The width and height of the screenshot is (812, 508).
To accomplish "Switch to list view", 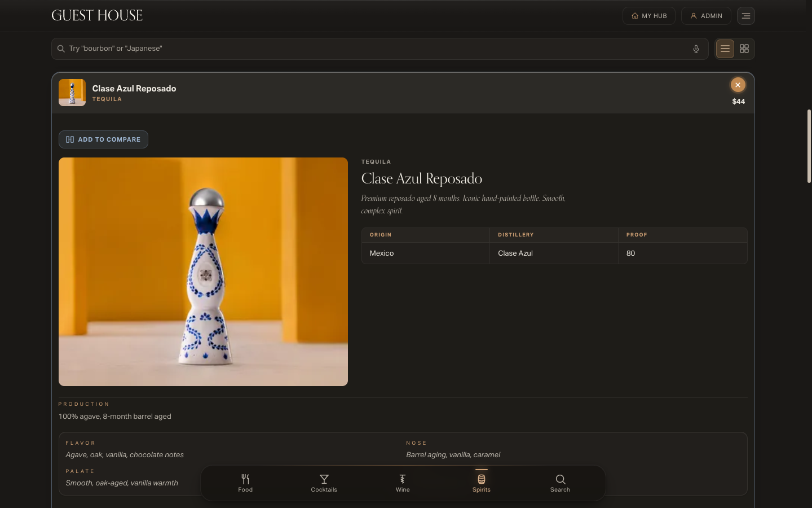I will point(725,49).
